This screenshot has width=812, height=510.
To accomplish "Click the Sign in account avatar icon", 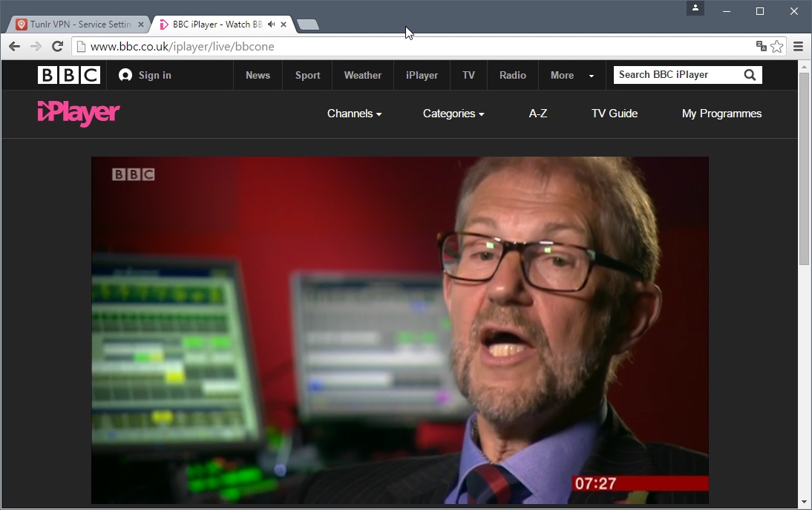I will (125, 75).
